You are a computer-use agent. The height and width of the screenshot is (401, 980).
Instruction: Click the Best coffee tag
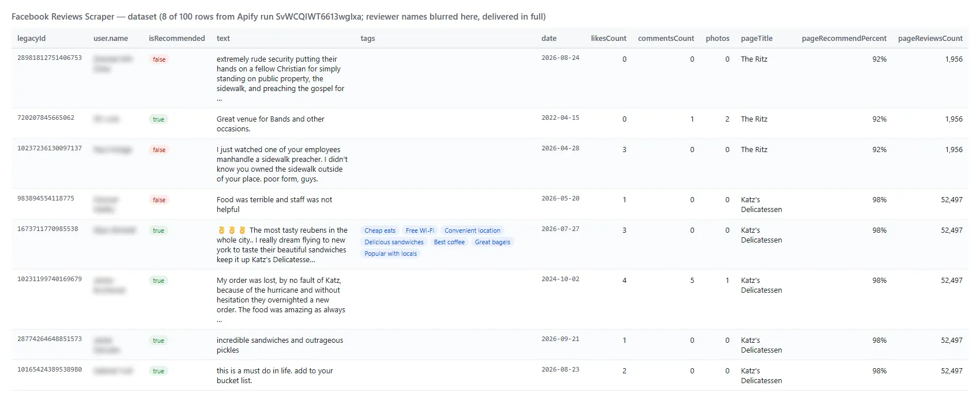(449, 242)
